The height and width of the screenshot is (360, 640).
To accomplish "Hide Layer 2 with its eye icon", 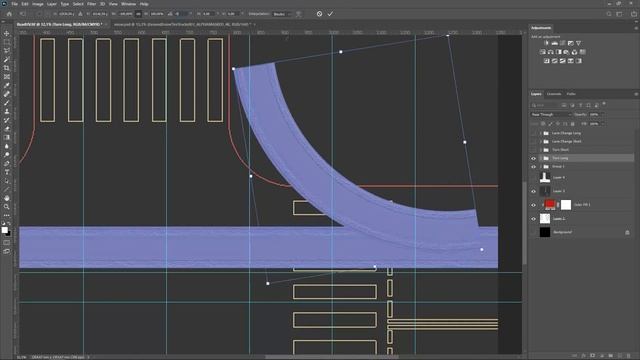I will click(533, 219).
